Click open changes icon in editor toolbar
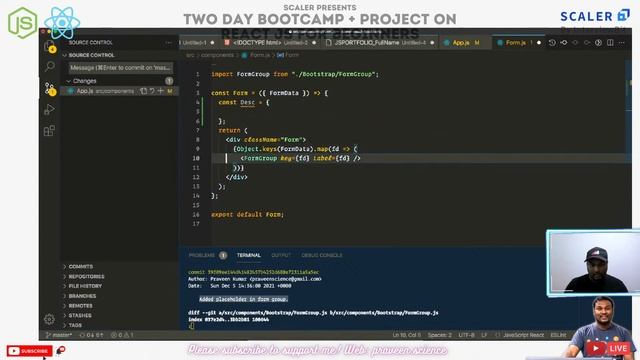 click(x=564, y=42)
